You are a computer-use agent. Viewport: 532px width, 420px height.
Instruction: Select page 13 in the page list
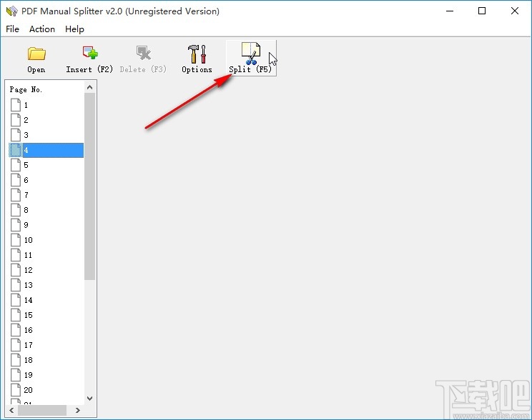pos(46,285)
